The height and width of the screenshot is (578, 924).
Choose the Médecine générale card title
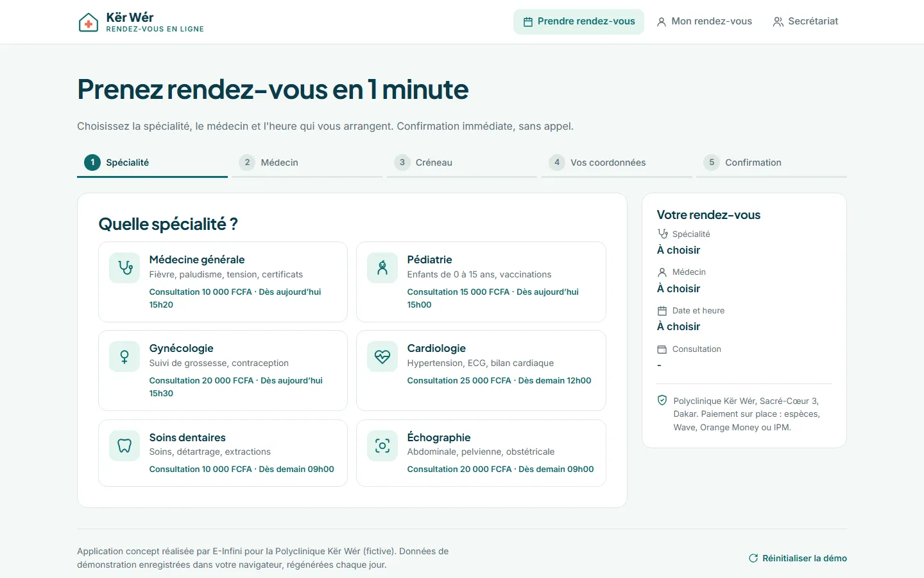[197, 259]
